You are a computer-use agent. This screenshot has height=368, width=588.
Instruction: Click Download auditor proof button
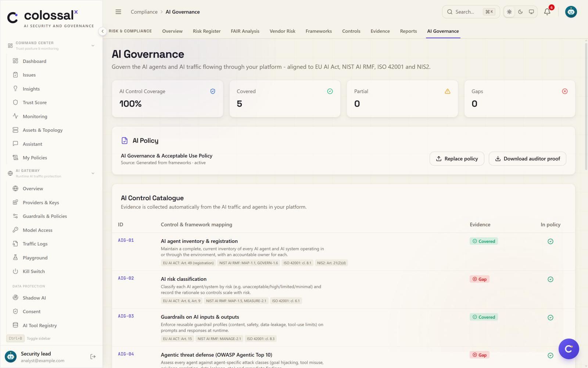tap(527, 159)
